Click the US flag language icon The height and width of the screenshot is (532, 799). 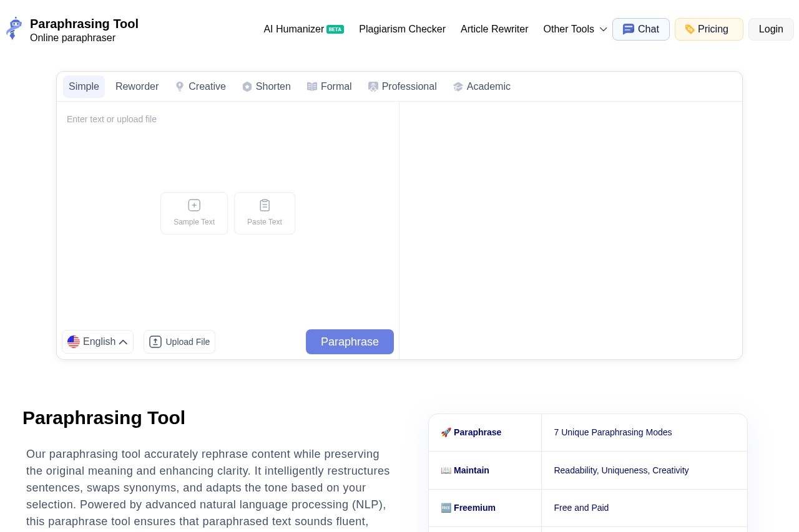74,342
